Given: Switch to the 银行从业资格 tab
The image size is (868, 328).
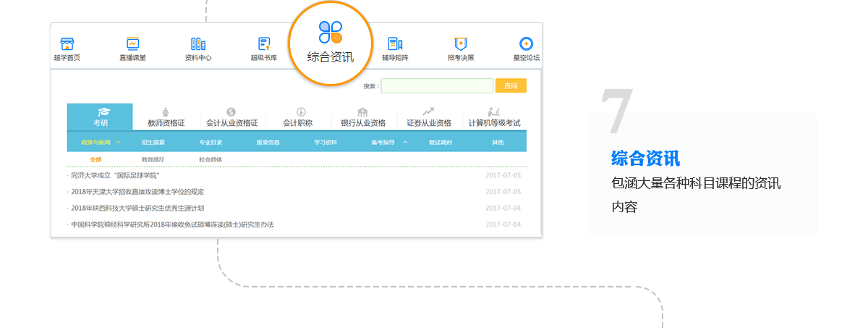Looking at the screenshot, I should [362, 118].
